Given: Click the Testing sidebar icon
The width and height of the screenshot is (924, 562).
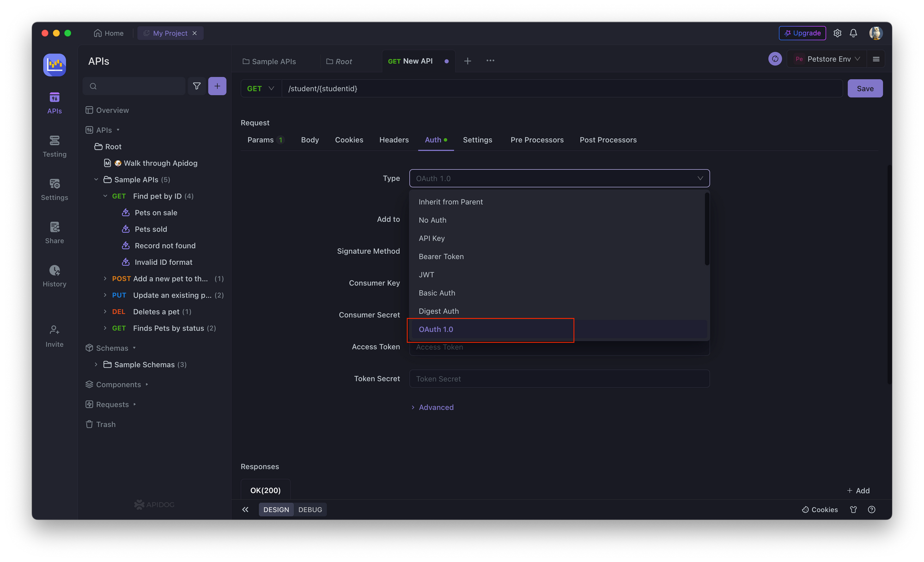Looking at the screenshot, I should click(56, 145).
